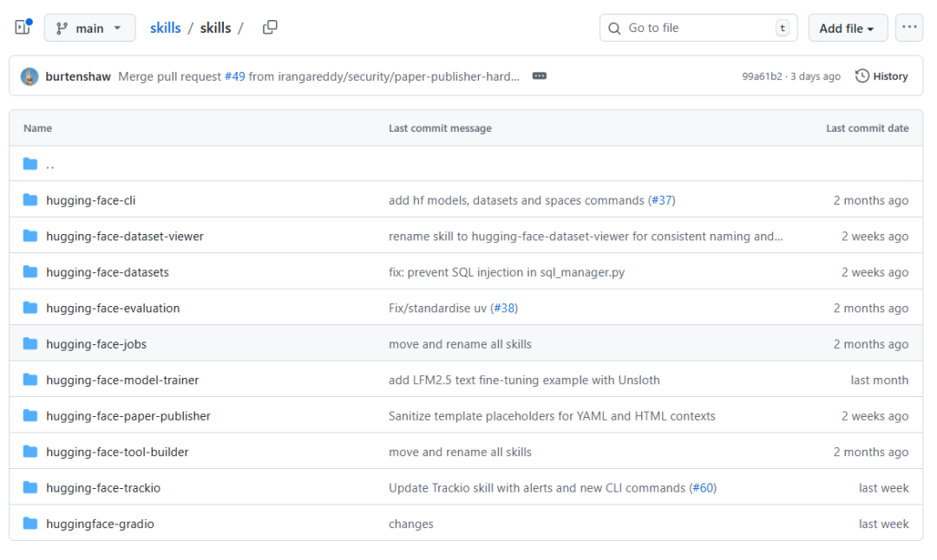Open the hugging-face-datasets folder

(108, 272)
